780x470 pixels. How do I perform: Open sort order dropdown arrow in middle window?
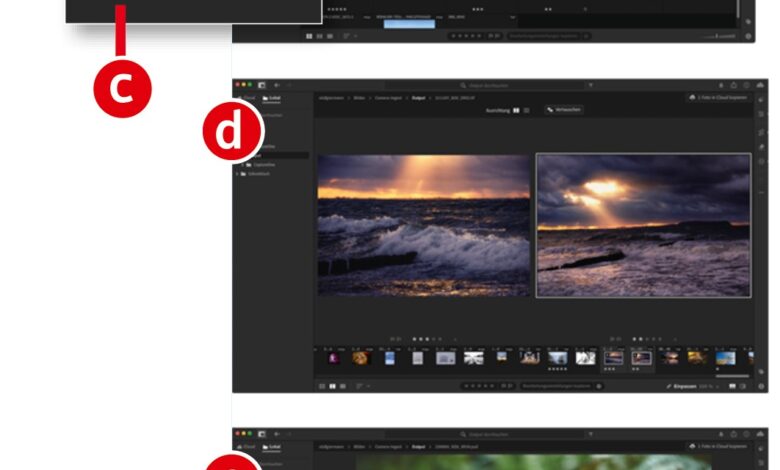click(368, 386)
